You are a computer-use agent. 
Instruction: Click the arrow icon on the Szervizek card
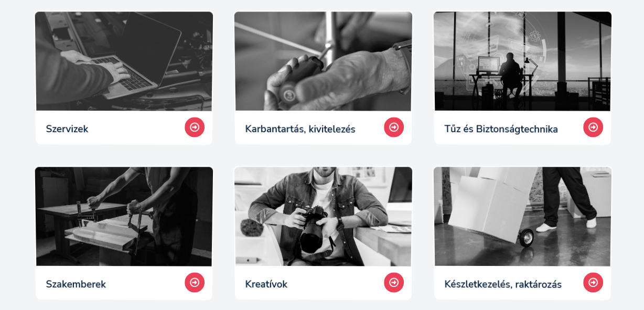pyautogui.click(x=195, y=127)
